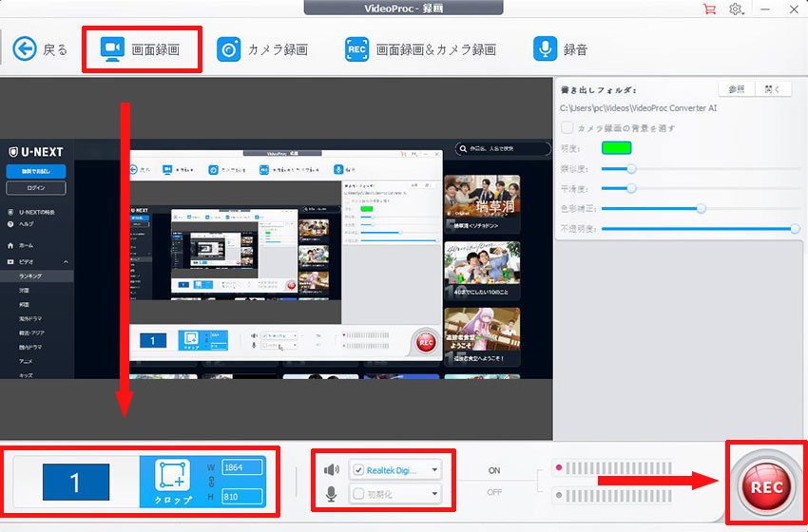Switch to the 録音 audio recording tab
The height and width of the screenshot is (532, 808).
point(560,49)
